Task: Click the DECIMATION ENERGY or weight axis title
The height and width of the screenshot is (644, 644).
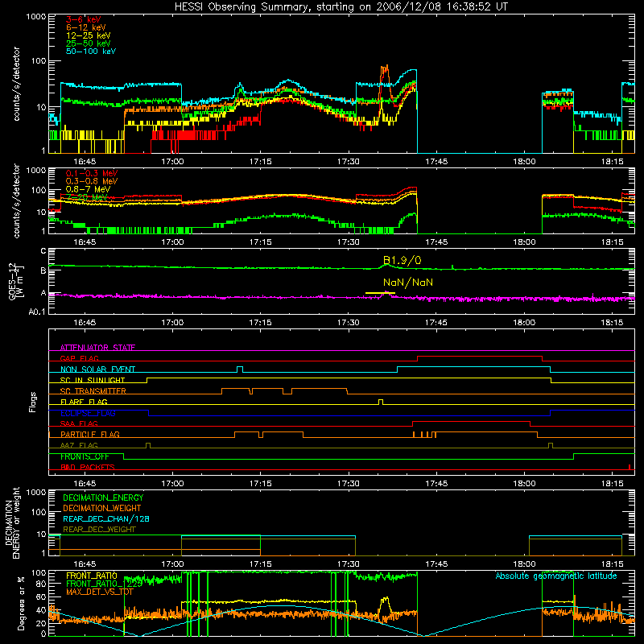Action: click(x=12, y=522)
